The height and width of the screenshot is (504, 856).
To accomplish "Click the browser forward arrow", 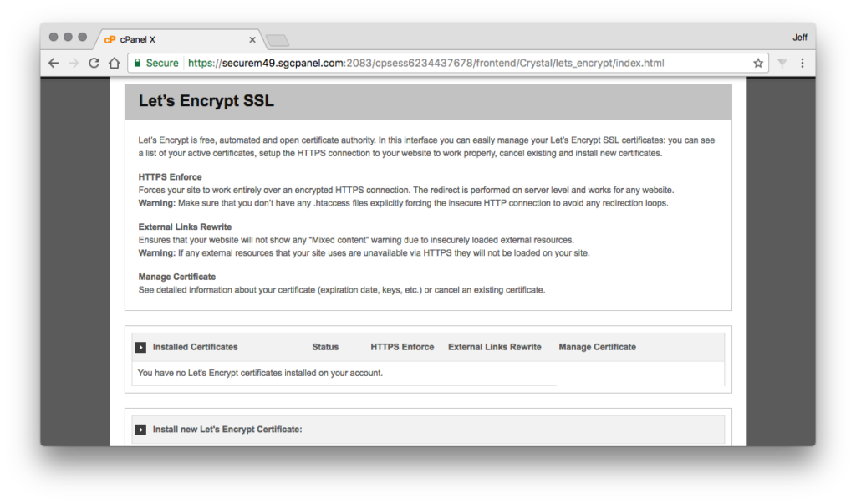I will tap(74, 63).
